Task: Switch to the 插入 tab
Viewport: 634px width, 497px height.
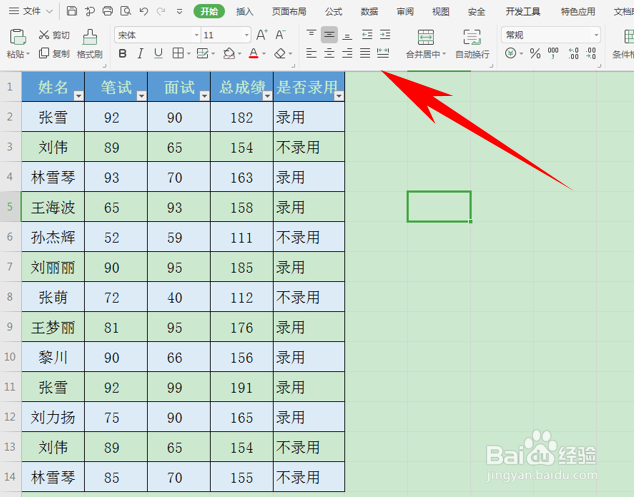Action: [x=245, y=12]
